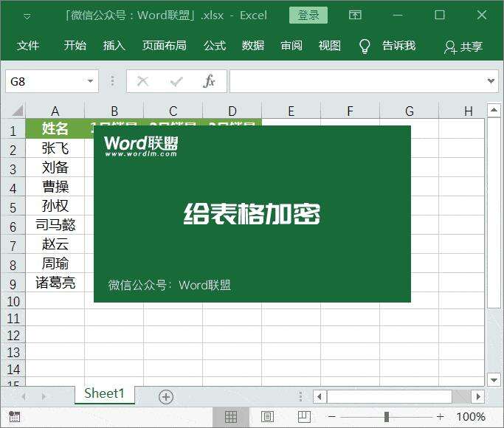Click vertical scrollbar down arrow
The width and height of the screenshot is (504, 428).
point(494,379)
